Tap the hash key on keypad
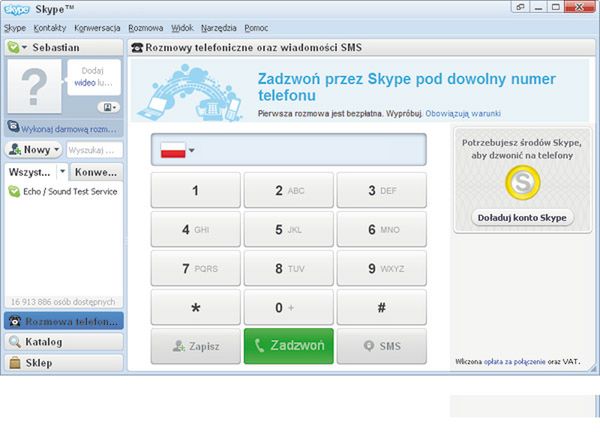This screenshot has height=440, width=600. pyautogui.click(x=382, y=307)
